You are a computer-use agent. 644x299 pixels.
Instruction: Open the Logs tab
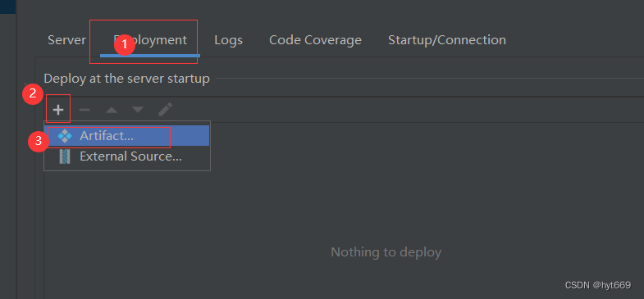point(228,40)
